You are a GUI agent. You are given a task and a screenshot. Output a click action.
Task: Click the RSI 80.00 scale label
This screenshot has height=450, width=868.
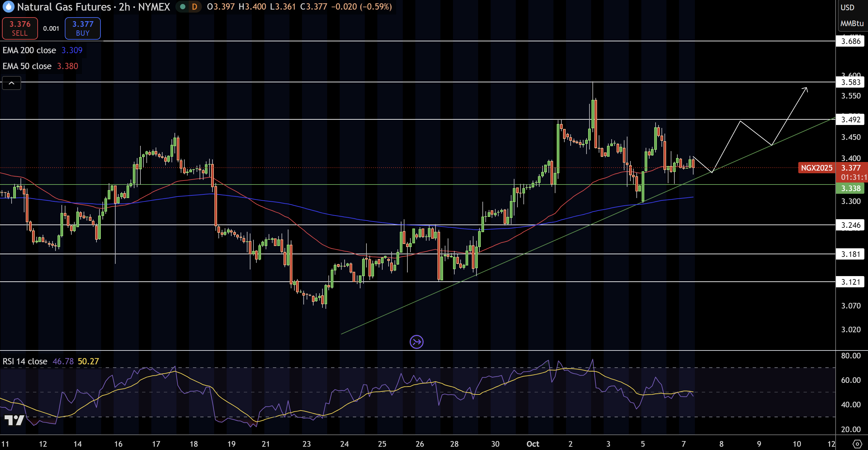pos(851,356)
